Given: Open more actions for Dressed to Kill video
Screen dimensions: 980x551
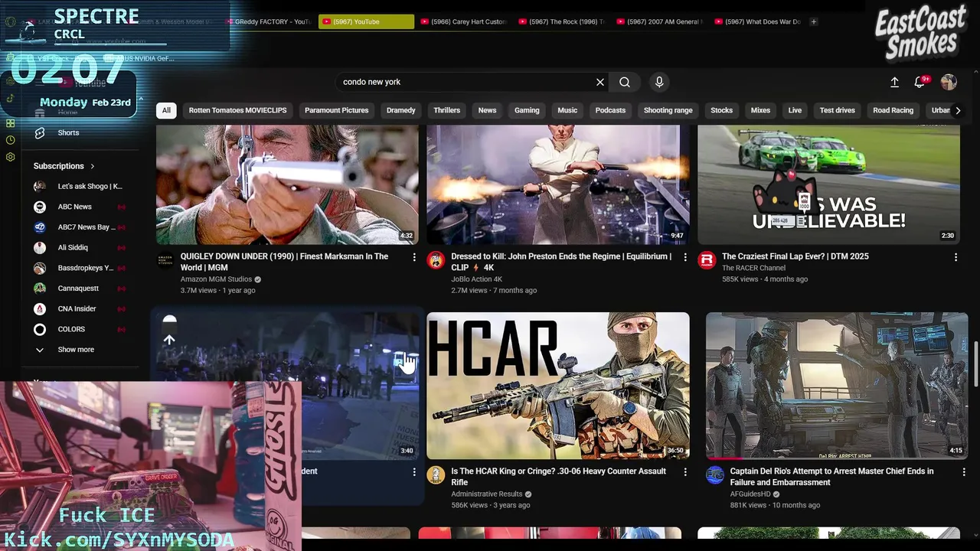Looking at the screenshot, I should pos(685,257).
